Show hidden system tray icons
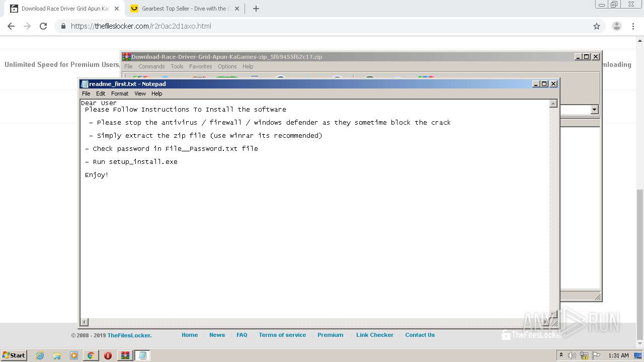The width and height of the screenshot is (644, 362). [561, 355]
